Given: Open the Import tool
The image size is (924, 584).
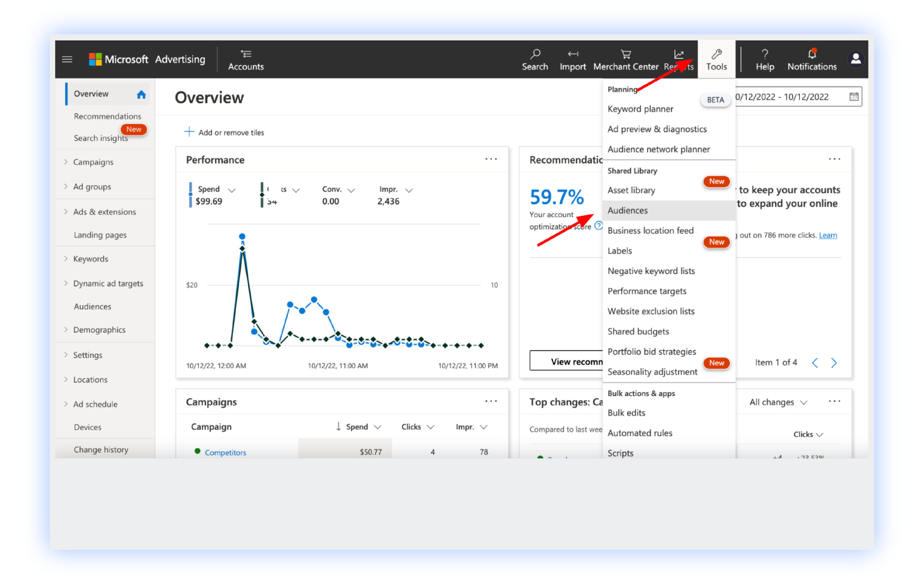Looking at the screenshot, I should tap(572, 60).
